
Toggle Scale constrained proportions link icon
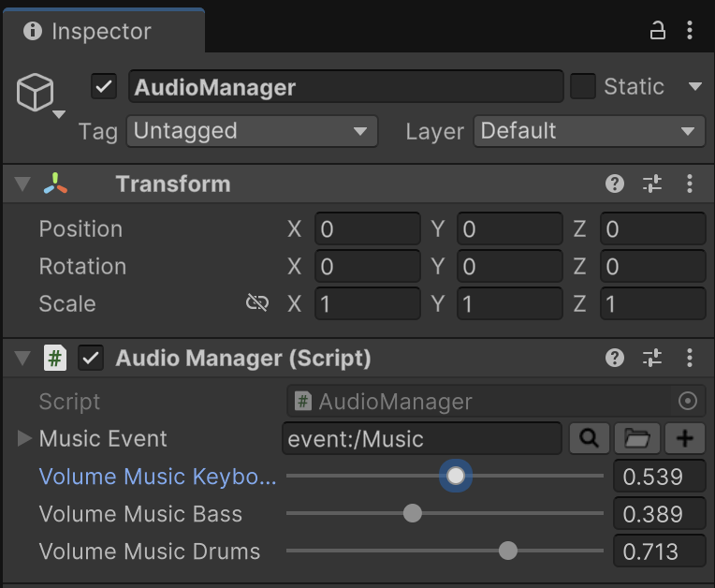256,303
